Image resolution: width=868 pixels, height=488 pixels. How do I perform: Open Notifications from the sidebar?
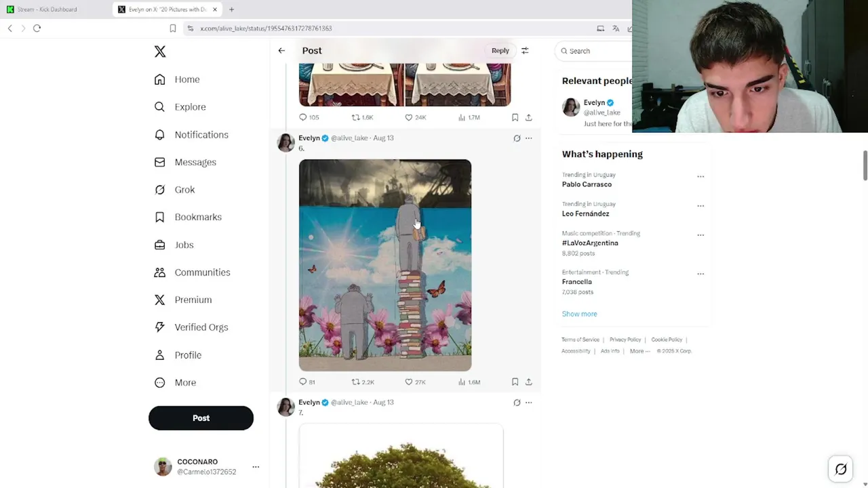(191, 135)
